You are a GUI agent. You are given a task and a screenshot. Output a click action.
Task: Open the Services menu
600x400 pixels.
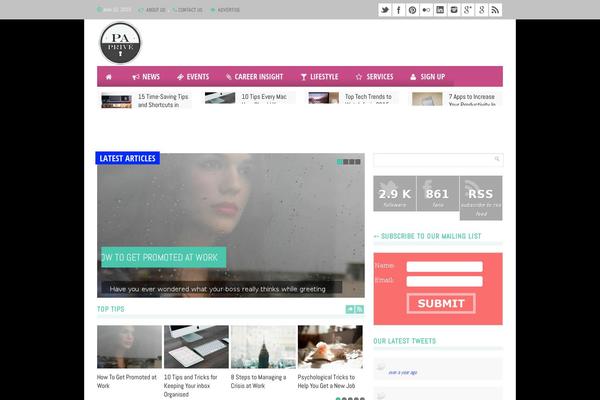pos(374,77)
